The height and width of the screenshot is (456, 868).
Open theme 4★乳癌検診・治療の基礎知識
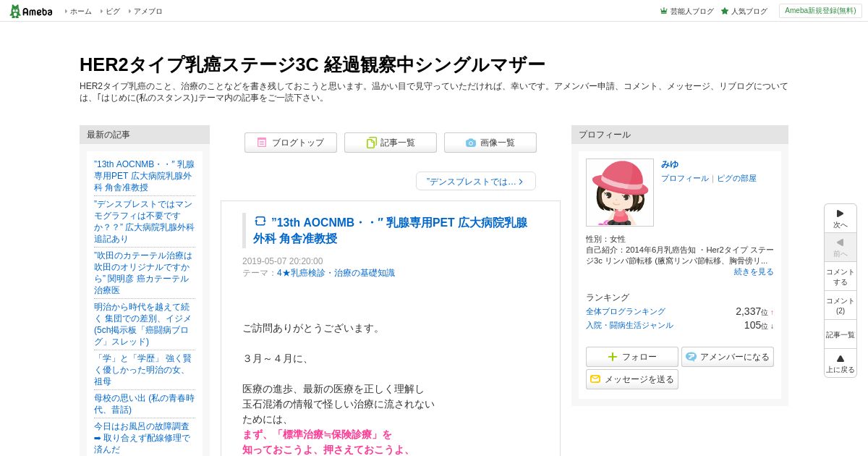pos(336,273)
